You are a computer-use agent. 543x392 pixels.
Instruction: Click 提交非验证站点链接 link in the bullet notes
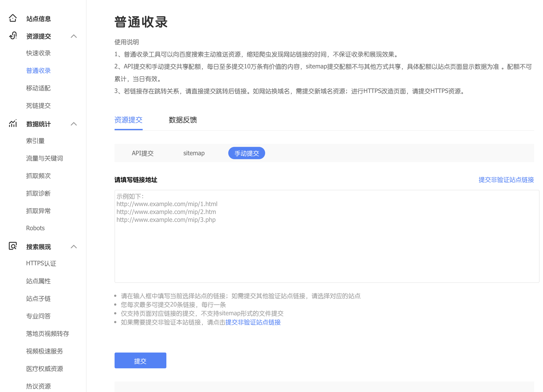pos(253,322)
